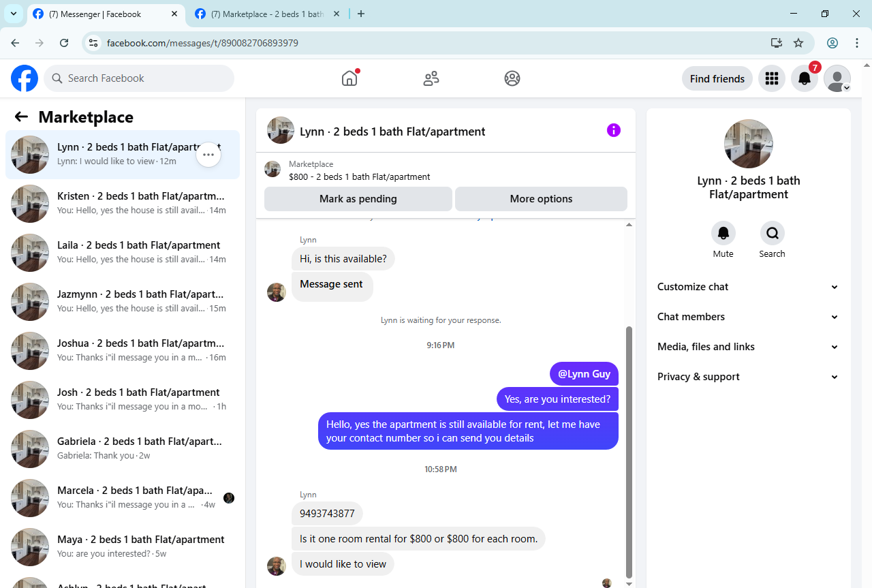Open a new browser tab
This screenshot has height=588, width=872.
pos(361,14)
